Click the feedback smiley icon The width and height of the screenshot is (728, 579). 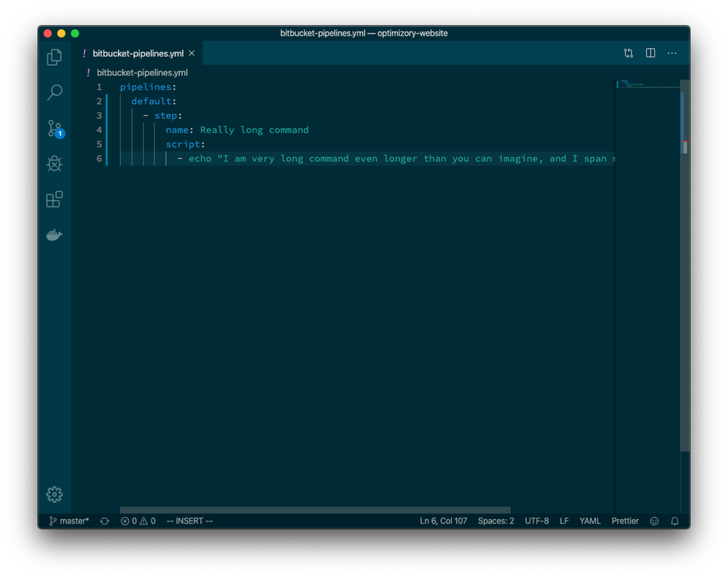(x=654, y=521)
